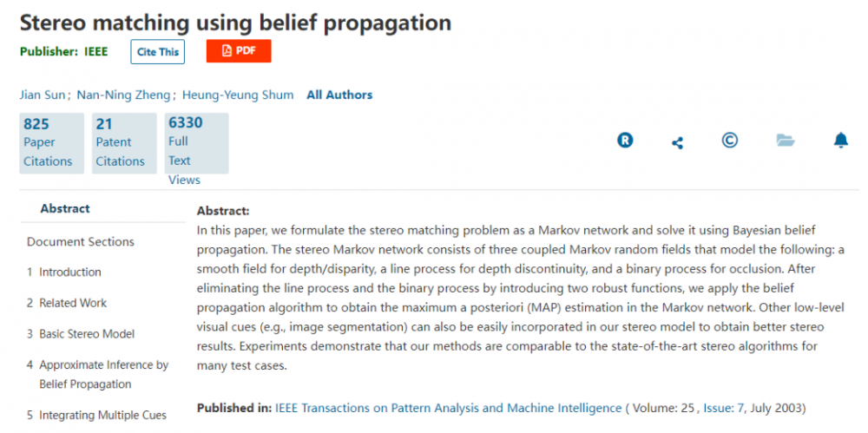Open the Cite This dialog
868x433 pixels.
(158, 52)
